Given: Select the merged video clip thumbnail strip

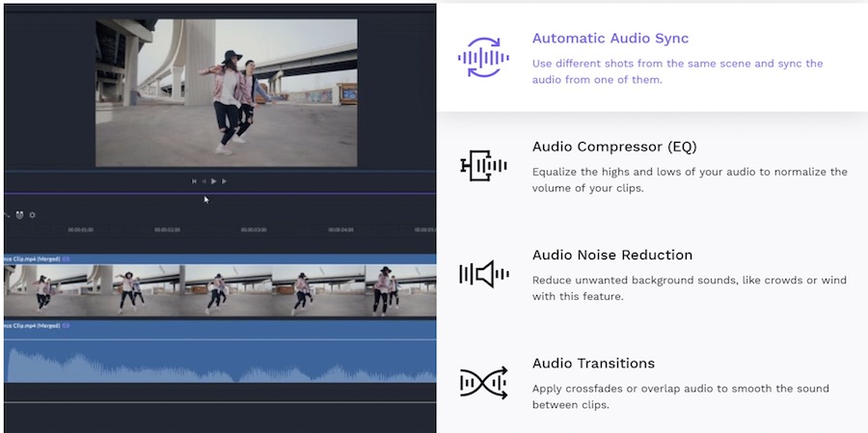Looking at the screenshot, I should [x=220, y=290].
